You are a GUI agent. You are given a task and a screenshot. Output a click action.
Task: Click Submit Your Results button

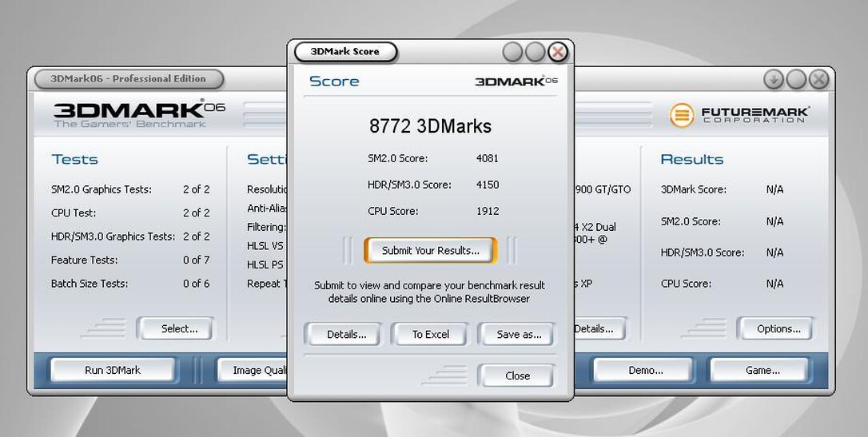[430, 251]
